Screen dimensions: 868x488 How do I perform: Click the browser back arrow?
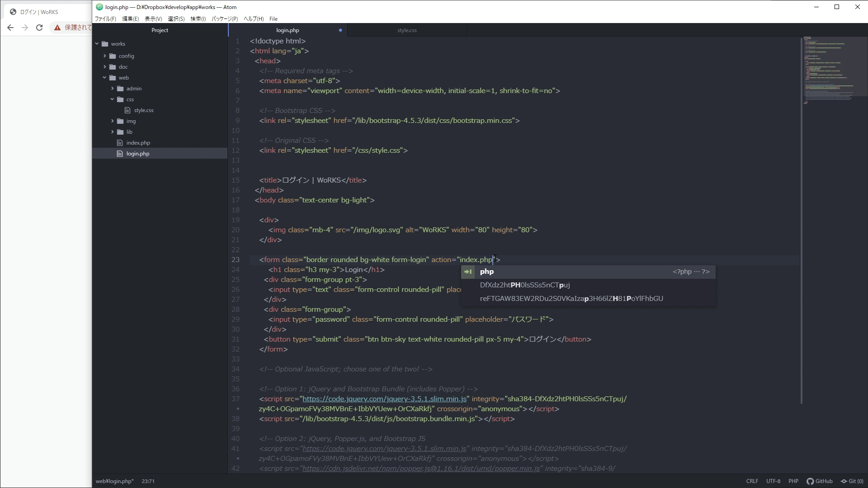10,28
